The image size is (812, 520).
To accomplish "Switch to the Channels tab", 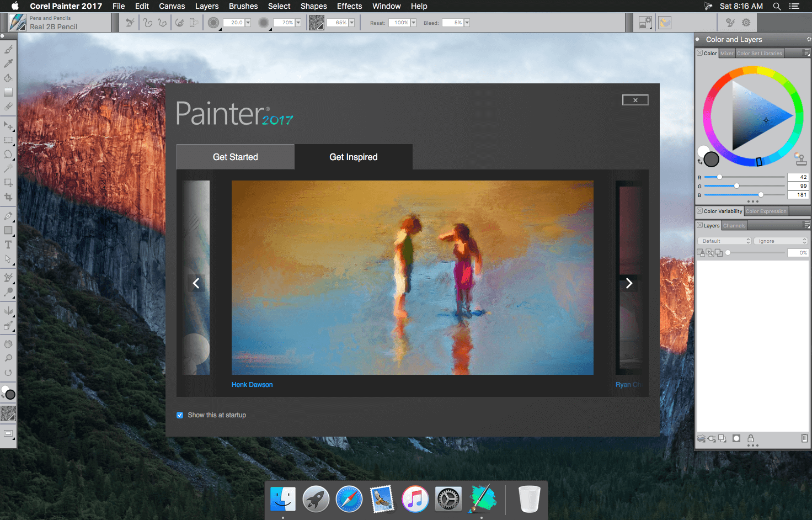I will pyautogui.click(x=734, y=225).
